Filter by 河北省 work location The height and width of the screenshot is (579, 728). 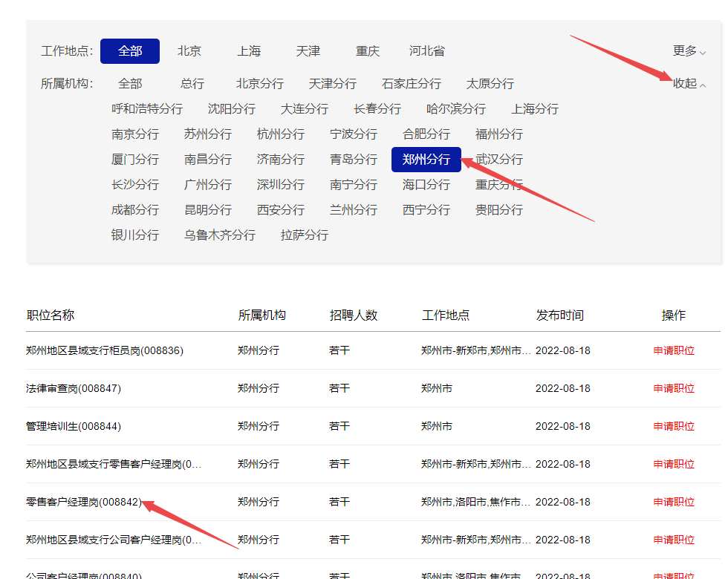tap(427, 51)
